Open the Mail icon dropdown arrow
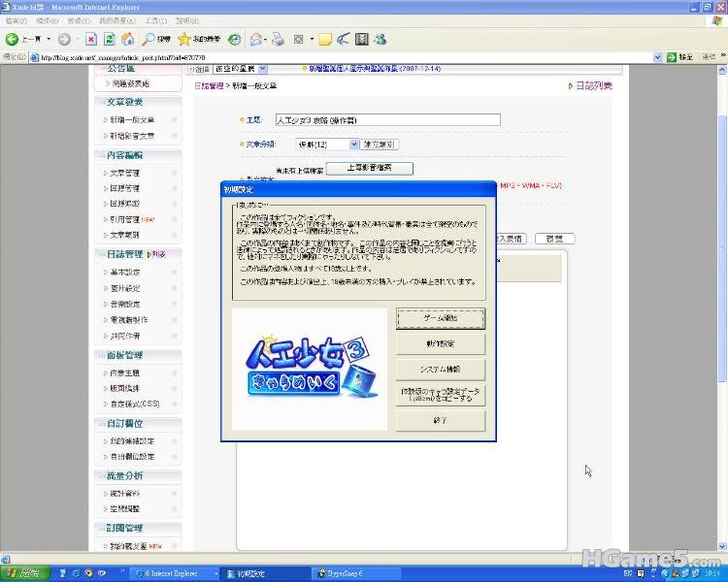728x582 pixels. [265, 40]
